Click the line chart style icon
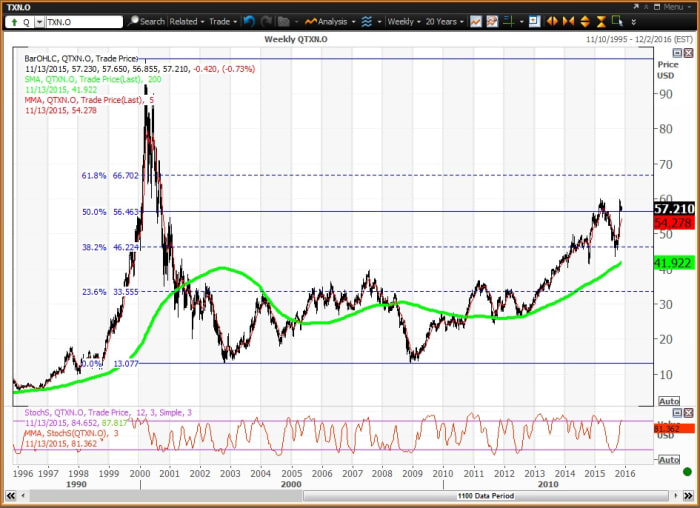The height and width of the screenshot is (508, 700). (477, 21)
